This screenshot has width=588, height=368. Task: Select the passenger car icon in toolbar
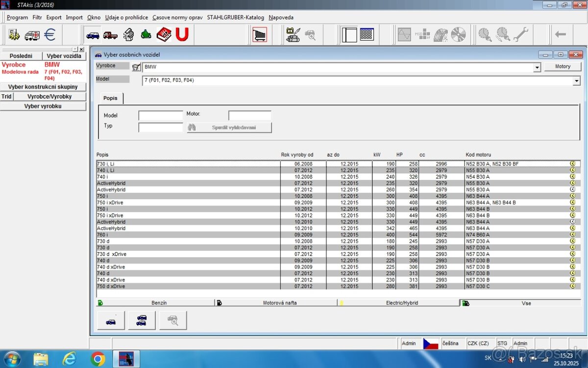pyautogui.click(x=92, y=35)
